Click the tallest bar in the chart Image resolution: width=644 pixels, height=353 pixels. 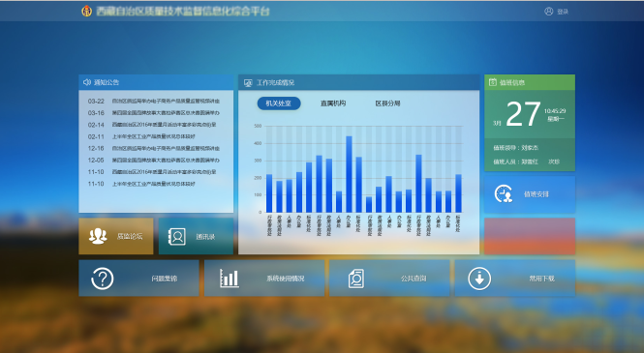click(x=349, y=174)
